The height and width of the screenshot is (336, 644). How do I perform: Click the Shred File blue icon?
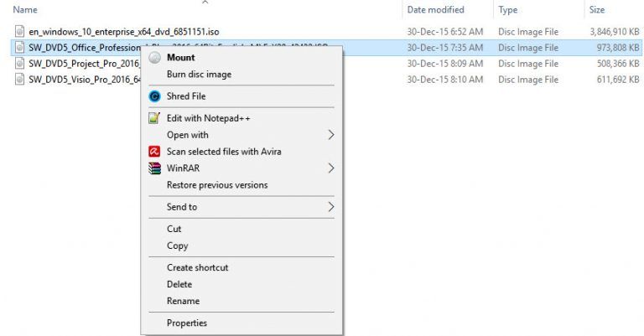click(x=154, y=96)
